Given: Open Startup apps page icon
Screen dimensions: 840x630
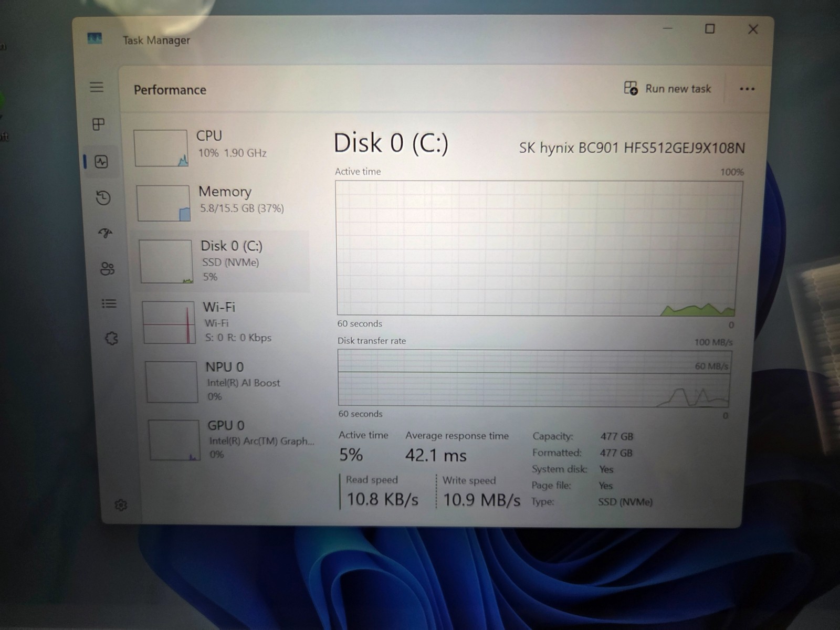Looking at the screenshot, I should tap(106, 233).
